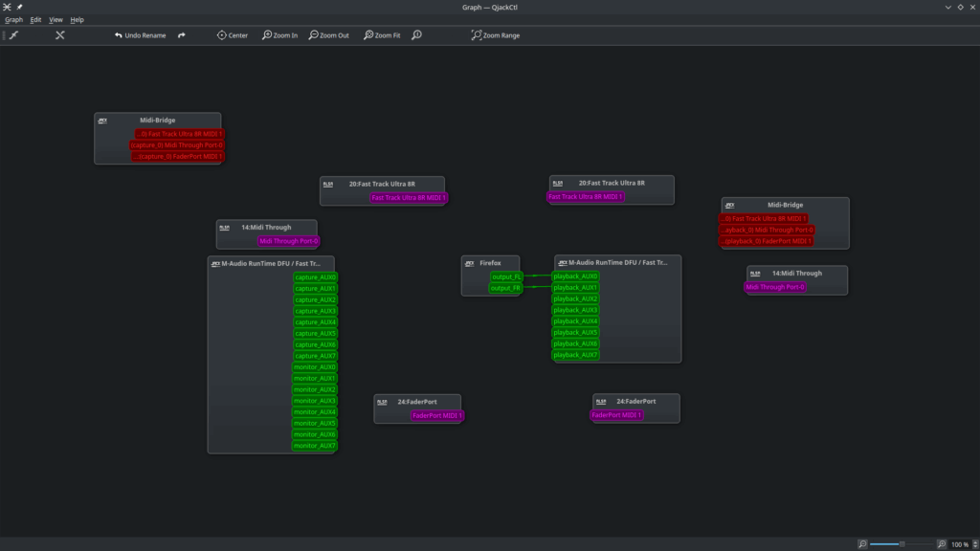Click Zoom Out in the toolbar
Screen dimensions: 980x551
click(328, 35)
